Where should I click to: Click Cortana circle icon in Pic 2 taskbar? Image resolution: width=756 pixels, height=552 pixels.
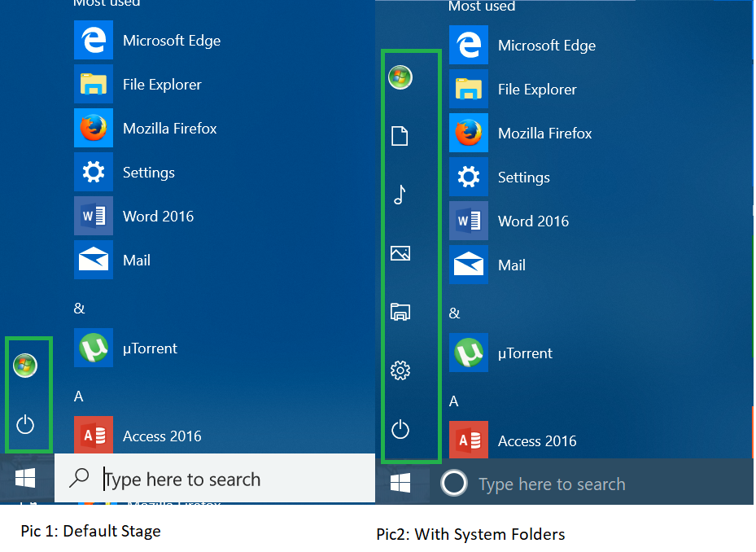click(454, 483)
